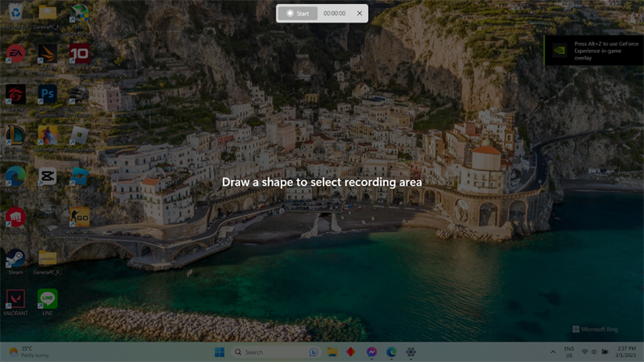Open League of Legends shortcut
Viewport: 644px width, 362px height.
15,142
